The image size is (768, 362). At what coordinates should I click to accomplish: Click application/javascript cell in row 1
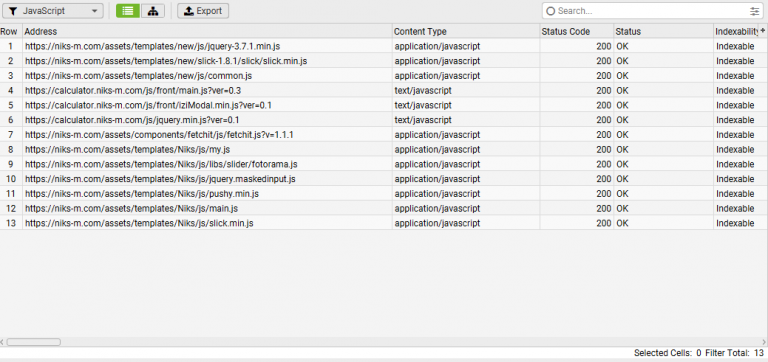[x=466, y=46]
